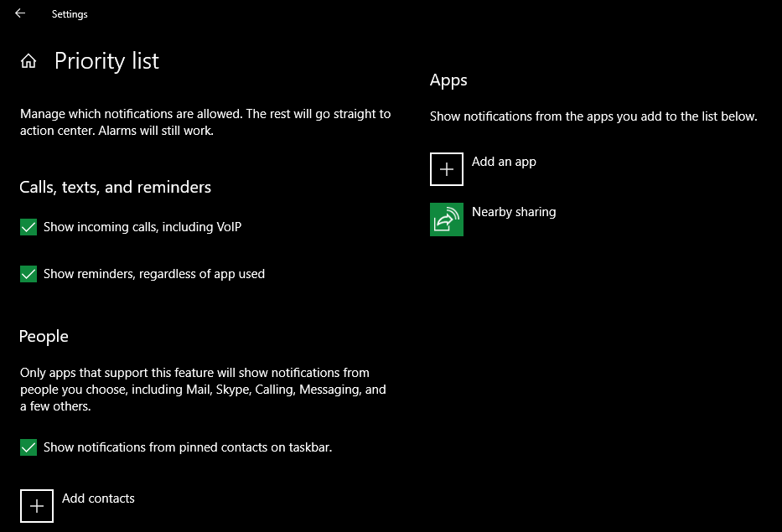The width and height of the screenshot is (782, 532).
Task: Click the Calls, texts, and reminders heading
Action: 115,187
